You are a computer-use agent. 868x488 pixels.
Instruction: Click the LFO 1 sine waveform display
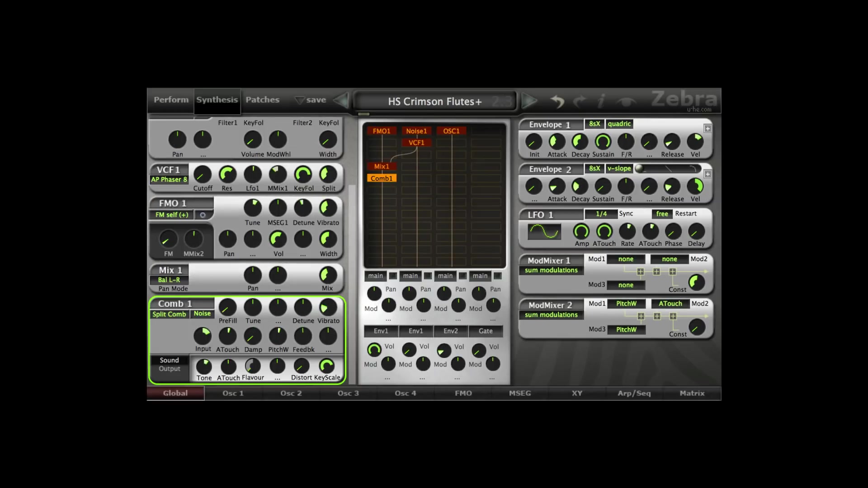544,232
